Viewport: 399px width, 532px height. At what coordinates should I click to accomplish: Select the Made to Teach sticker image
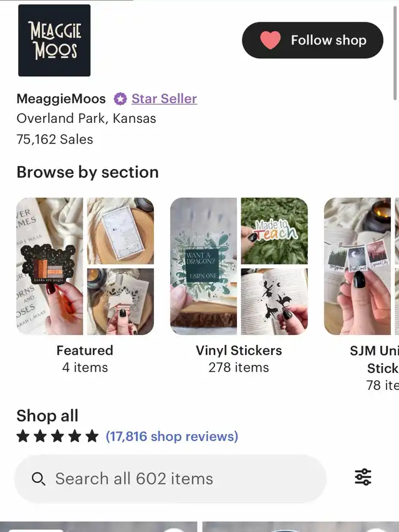(x=274, y=230)
